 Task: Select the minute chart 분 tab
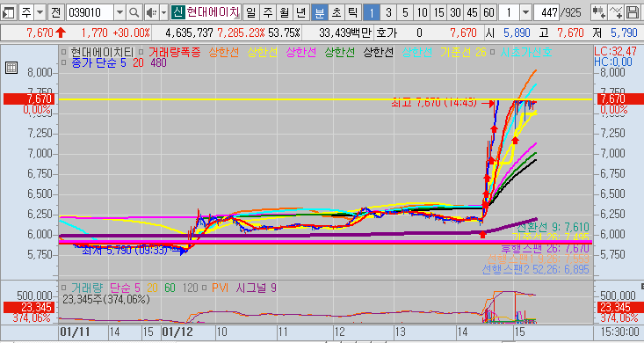coord(320,12)
